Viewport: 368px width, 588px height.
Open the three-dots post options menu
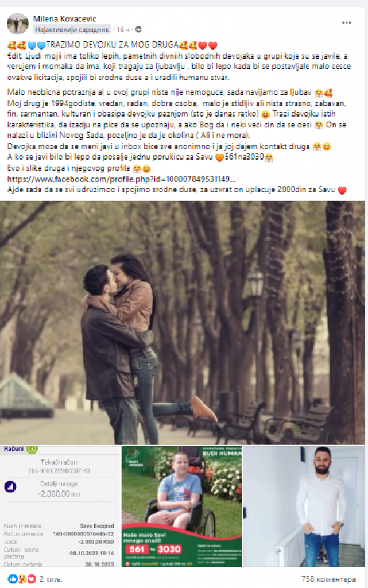coord(346,23)
